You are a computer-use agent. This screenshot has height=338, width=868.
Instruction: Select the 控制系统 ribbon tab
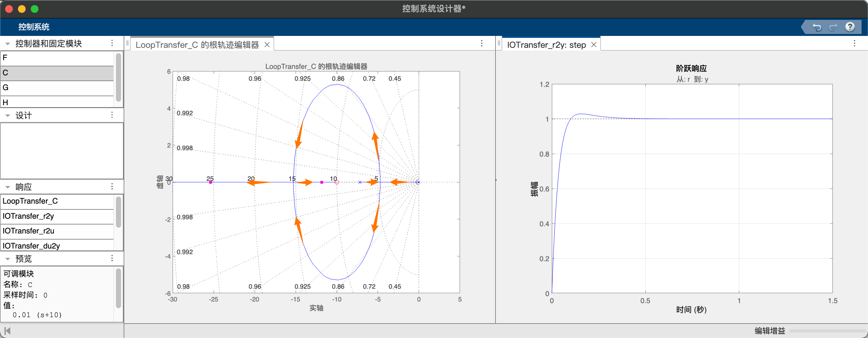(x=34, y=27)
